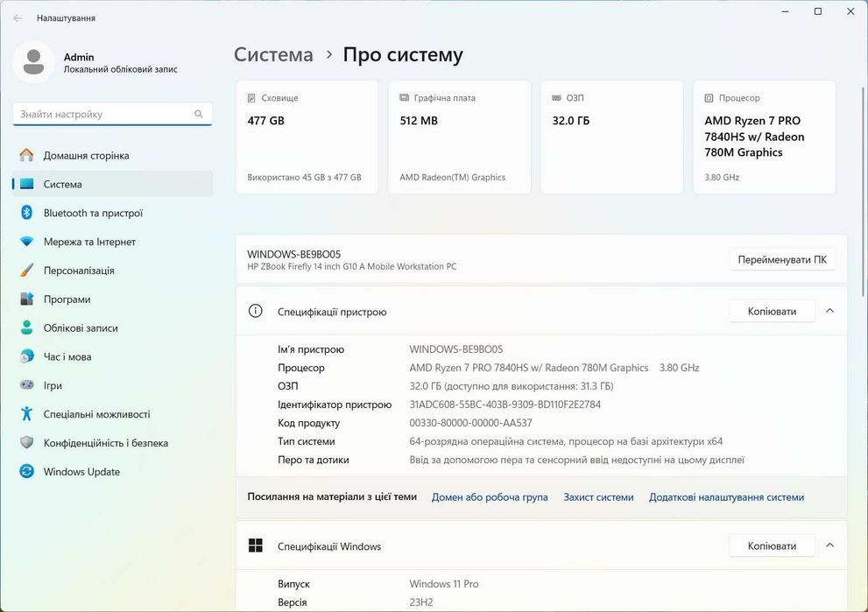Click the back arrow icon in Settings
The height and width of the screenshot is (612, 868).
pos(18,18)
